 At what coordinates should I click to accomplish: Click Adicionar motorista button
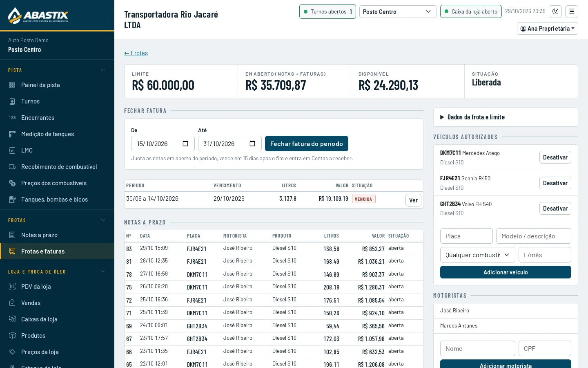(506, 364)
